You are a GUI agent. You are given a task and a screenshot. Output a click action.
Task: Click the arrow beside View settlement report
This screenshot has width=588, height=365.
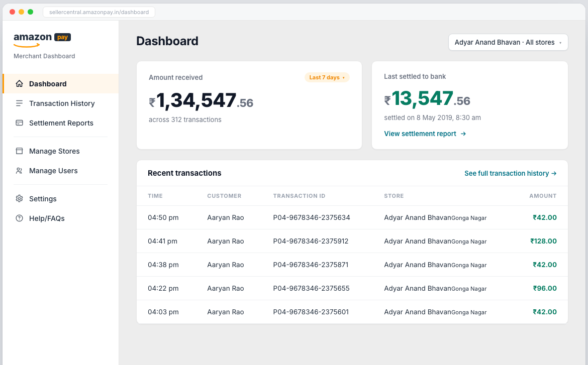pyautogui.click(x=463, y=134)
